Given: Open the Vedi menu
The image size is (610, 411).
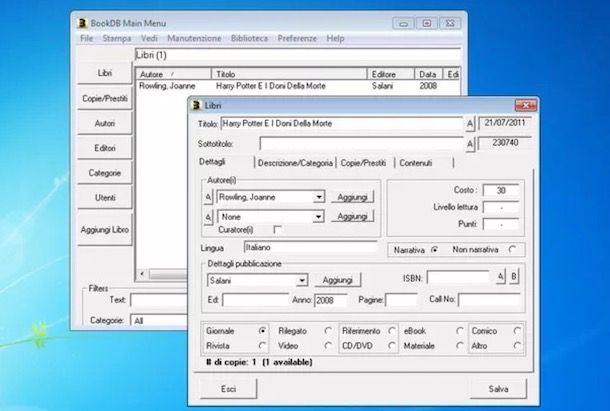Looking at the screenshot, I should (149, 39).
